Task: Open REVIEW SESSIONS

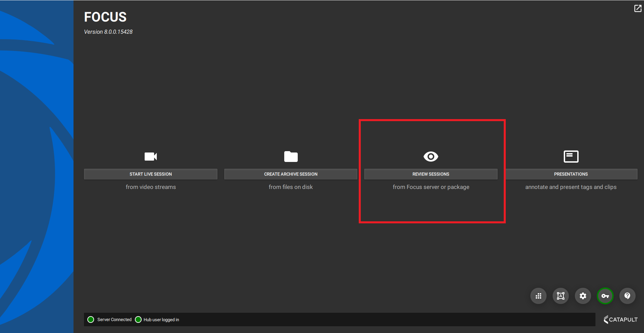Action: (x=431, y=174)
